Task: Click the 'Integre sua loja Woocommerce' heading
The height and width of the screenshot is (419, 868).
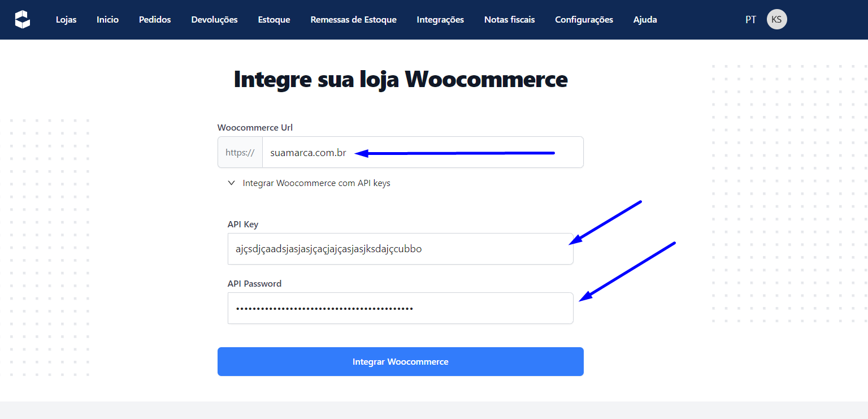Action: [x=400, y=79]
